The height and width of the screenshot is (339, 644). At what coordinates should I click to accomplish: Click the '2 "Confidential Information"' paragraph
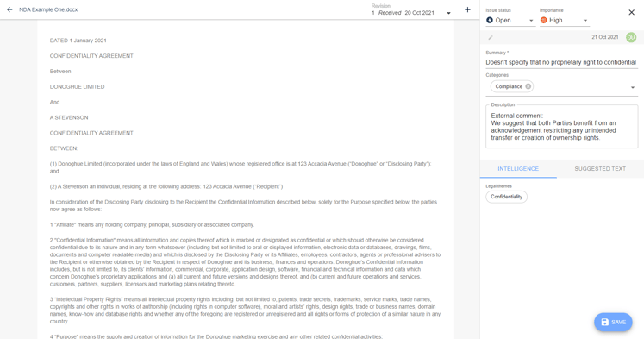[x=245, y=262]
